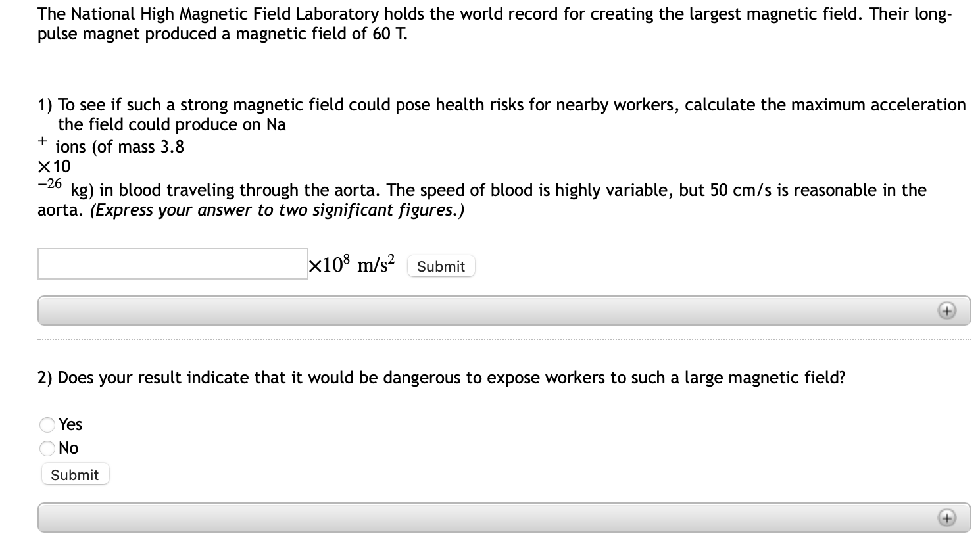Click Submit below the Yes/No options

click(x=75, y=474)
